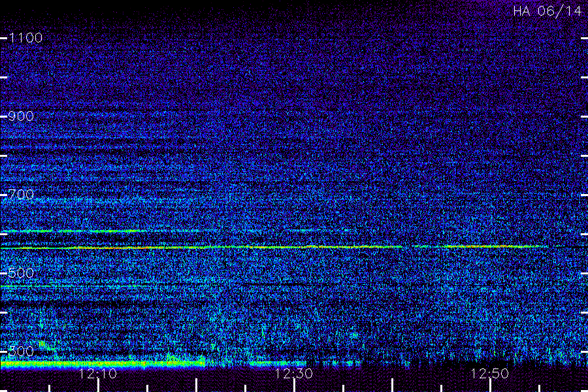The image size is (588, 392).
Task: Click the 12:30 time axis label
Action: click(293, 374)
